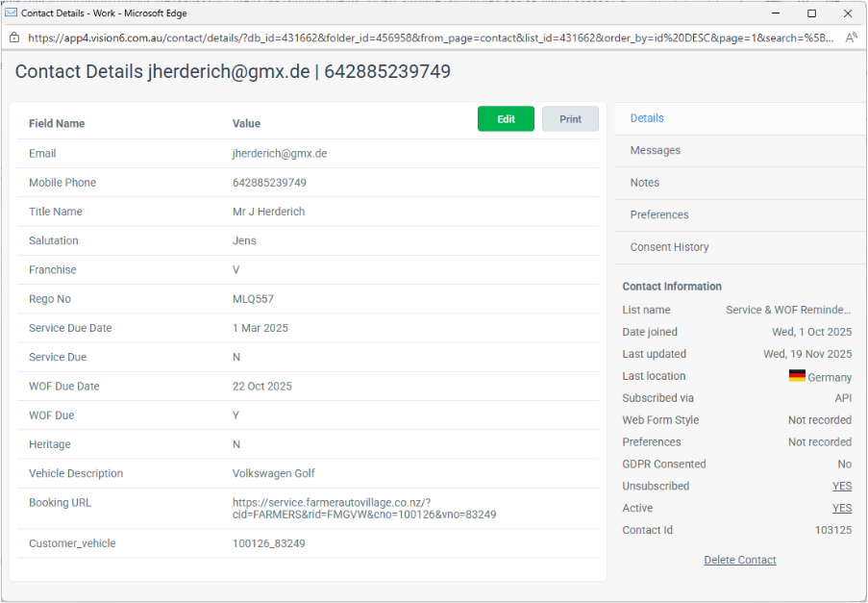Click the green Edit button
This screenshot has width=868, height=603.
coord(506,118)
